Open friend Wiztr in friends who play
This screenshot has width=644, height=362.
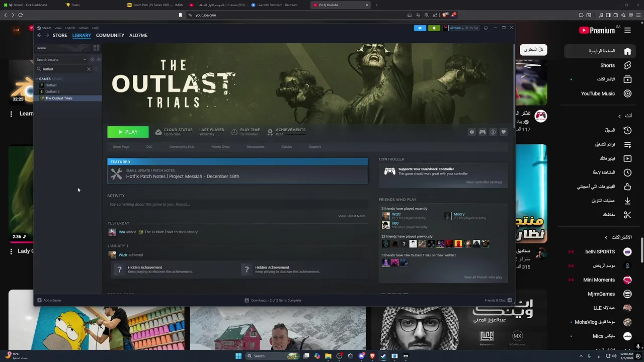click(396, 214)
